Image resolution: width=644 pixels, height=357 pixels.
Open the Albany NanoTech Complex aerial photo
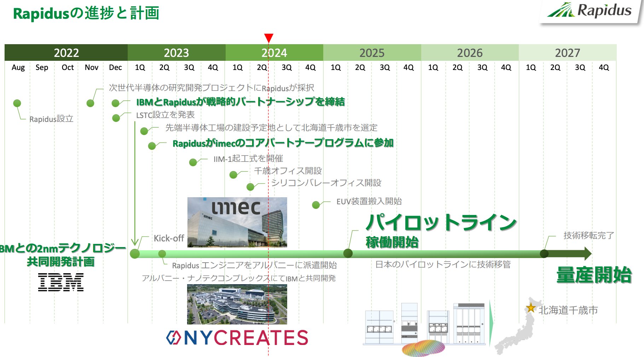(237, 304)
